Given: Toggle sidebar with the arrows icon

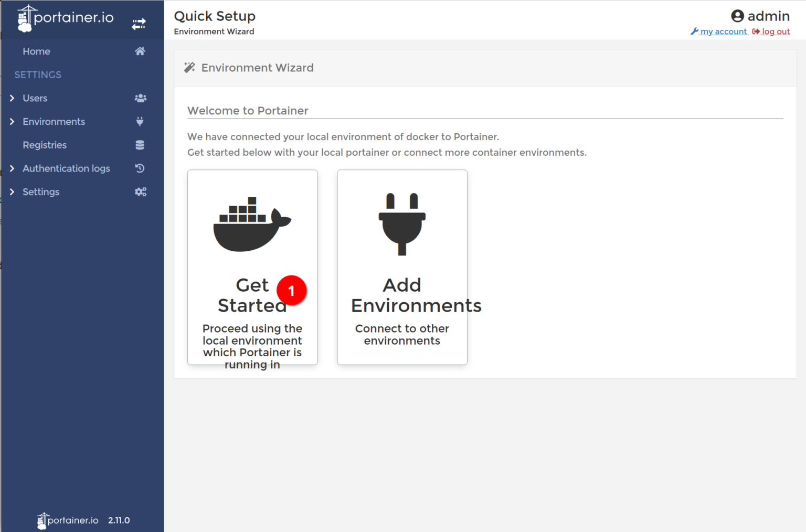Looking at the screenshot, I should pos(139,24).
